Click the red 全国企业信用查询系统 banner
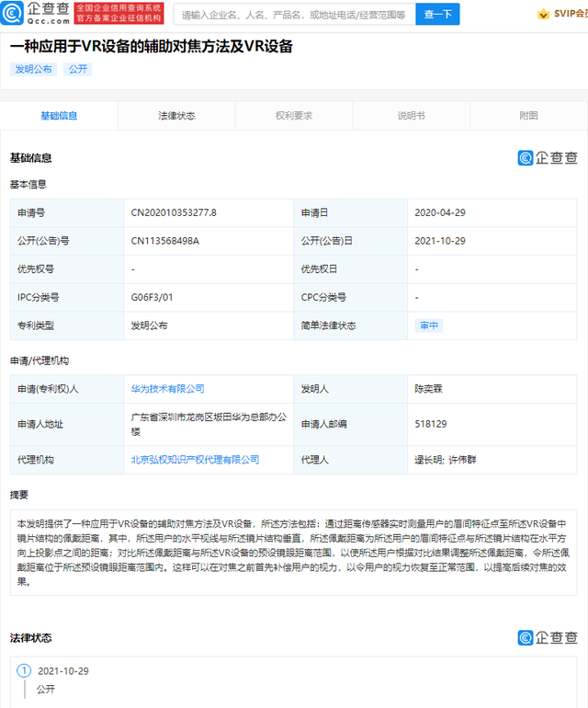Viewport: 588px width, 708px height. click(x=119, y=14)
